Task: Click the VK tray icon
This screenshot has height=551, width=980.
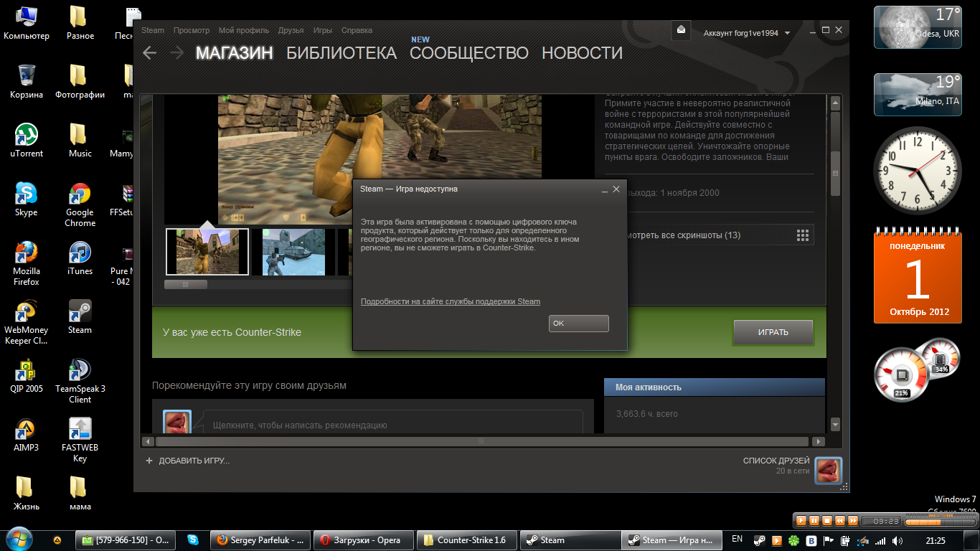Action: [x=812, y=540]
